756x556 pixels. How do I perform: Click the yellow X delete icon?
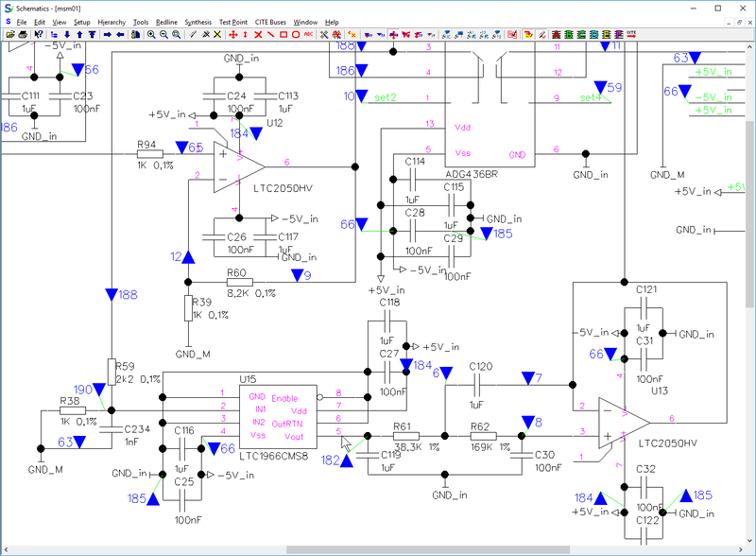point(217,34)
